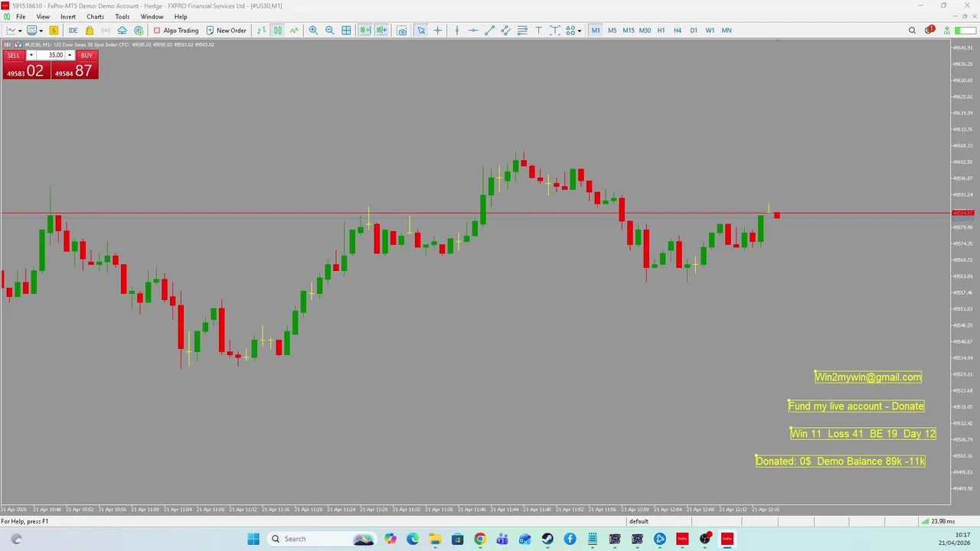Decrease trade volume with down arrow

(31, 55)
